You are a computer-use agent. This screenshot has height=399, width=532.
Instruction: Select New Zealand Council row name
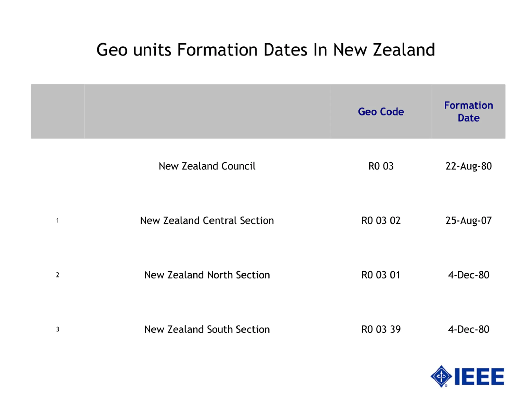tap(207, 166)
